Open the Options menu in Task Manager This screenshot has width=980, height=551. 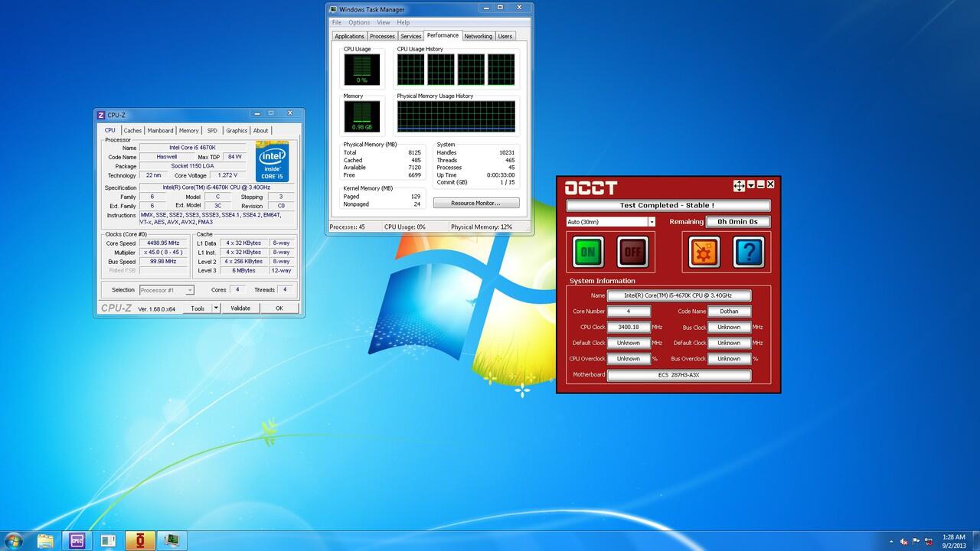click(359, 23)
